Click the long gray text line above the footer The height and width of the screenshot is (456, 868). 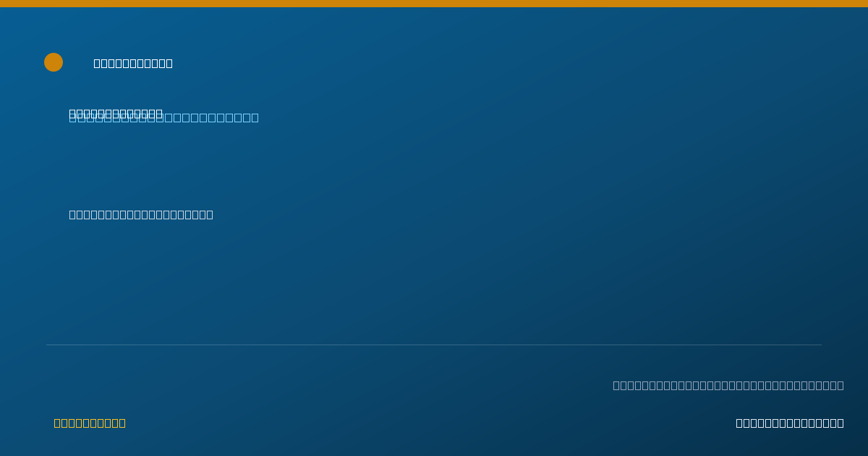pos(728,385)
